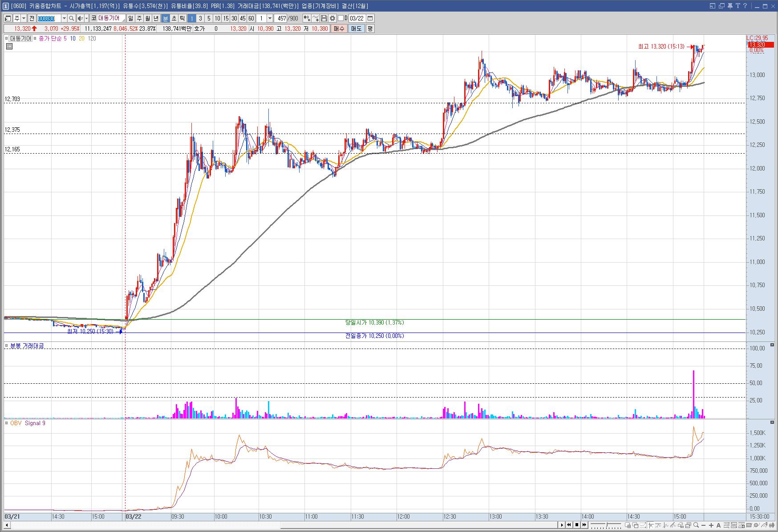Click the data grid icon below 대동기어 label
The width and height of the screenshot is (778, 532).
(9, 46)
